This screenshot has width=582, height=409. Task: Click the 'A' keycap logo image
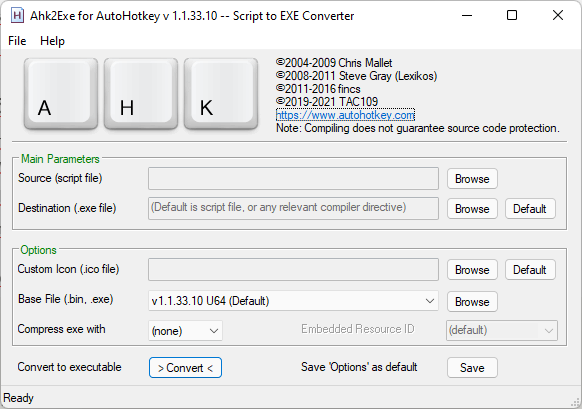point(61,94)
